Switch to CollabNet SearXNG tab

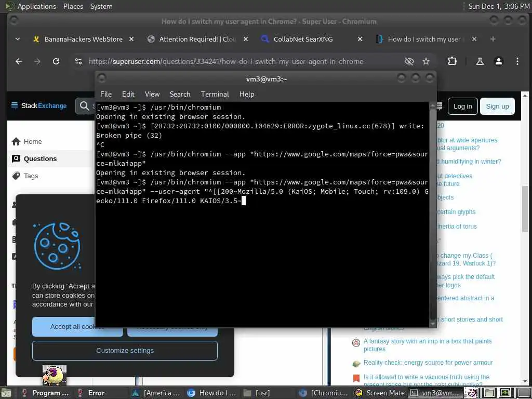coord(303,39)
